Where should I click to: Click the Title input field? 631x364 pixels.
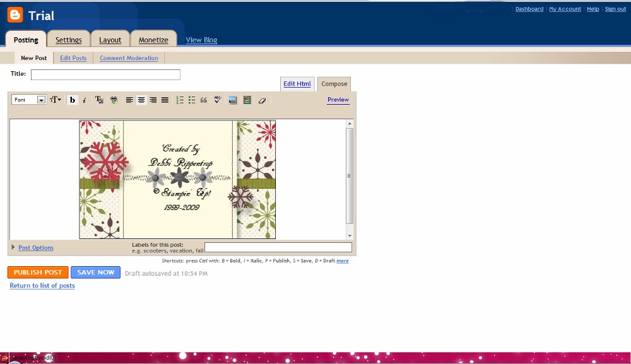pos(105,74)
